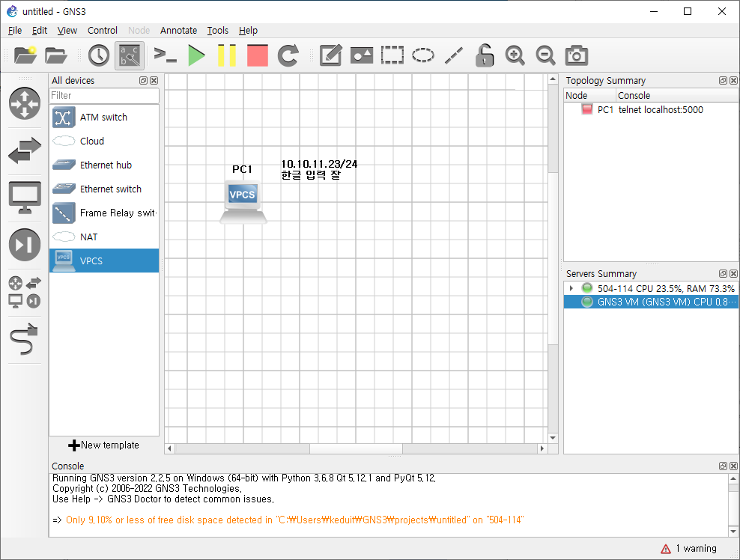This screenshot has height=560, width=740.
Task: Start all nodes with green play icon
Action: tap(196, 55)
